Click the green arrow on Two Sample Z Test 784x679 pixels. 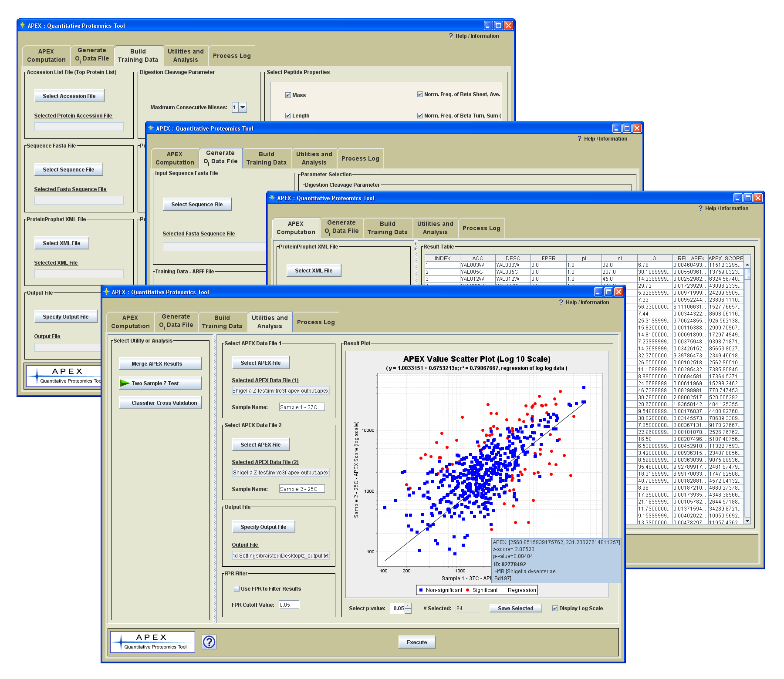125,383
